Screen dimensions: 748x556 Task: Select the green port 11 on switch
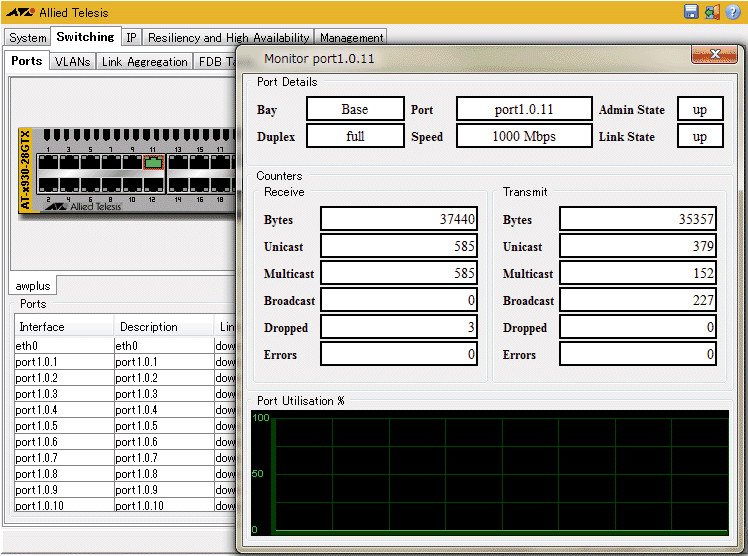point(153,163)
